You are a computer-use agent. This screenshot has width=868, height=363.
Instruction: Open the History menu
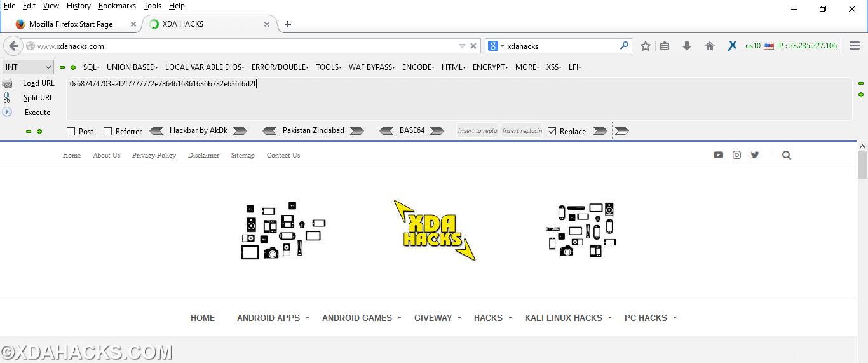(79, 6)
